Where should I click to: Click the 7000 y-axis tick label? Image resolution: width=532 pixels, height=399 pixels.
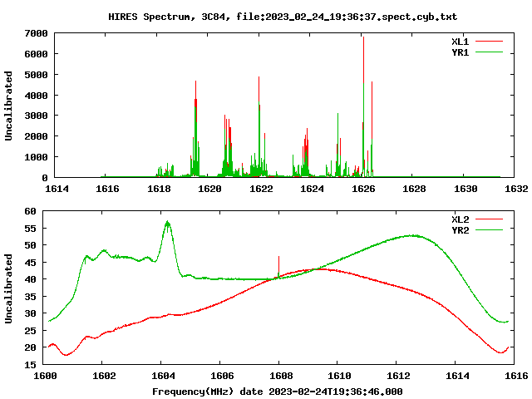tap(36, 33)
